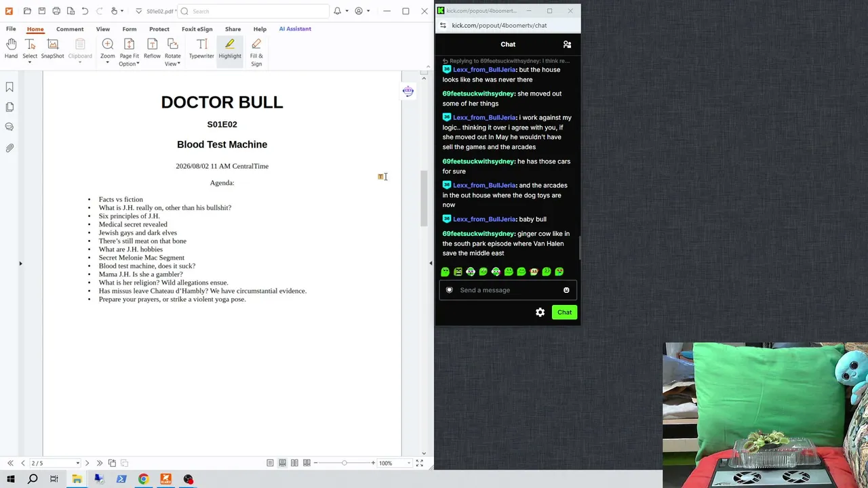This screenshot has width=868, height=488.
Task: Click the Send a message chat input
Action: coord(508,290)
